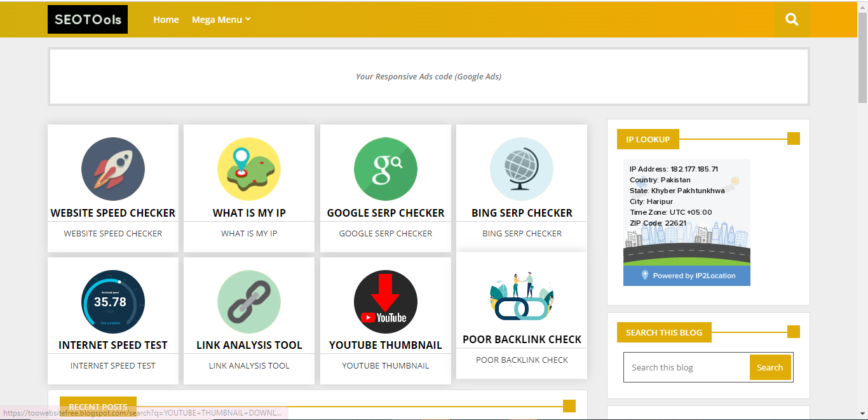Screen dimensions: 868x420
Task: Click the YouTube Thumbnail subtitle text
Action: [x=386, y=365]
